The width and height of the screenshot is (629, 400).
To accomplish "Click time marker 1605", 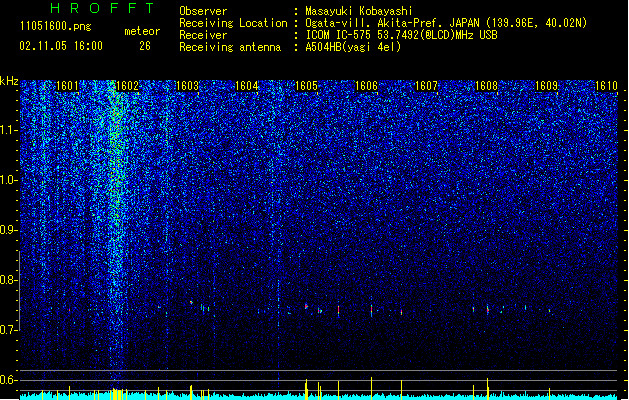I will (x=306, y=86).
